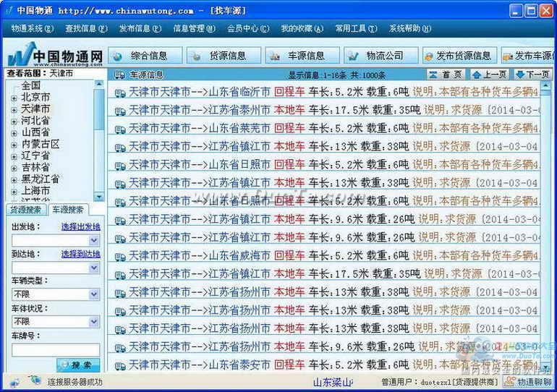Select 黑龙江省 label in region tree
This screenshot has width=557, height=392.
coord(40,179)
